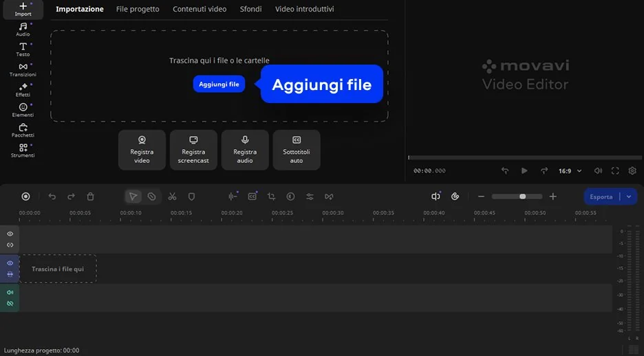Toggle visibility eye on the top overlay track
Viewport: 644px width, 356px height.
point(10,234)
